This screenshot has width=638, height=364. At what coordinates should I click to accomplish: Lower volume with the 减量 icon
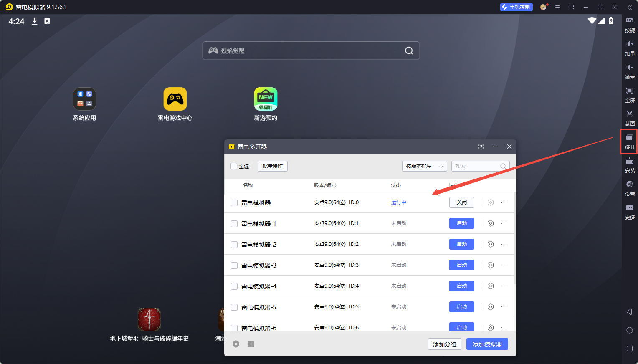tap(630, 71)
